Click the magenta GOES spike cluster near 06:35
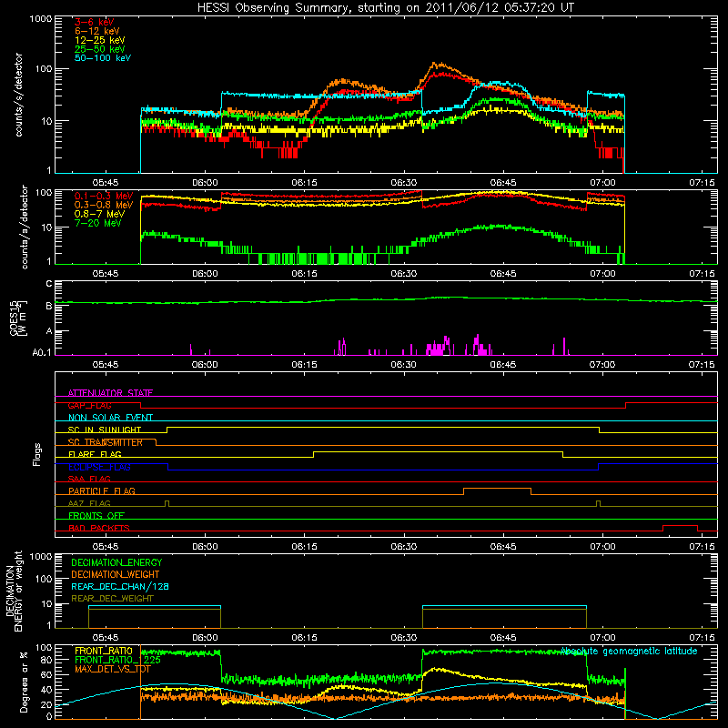Screen dimensions: 728x728 click(x=439, y=347)
